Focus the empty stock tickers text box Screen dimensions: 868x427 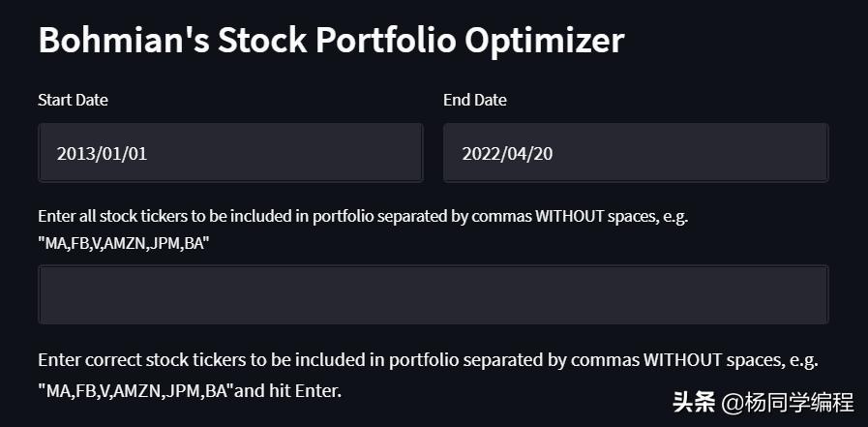433,294
